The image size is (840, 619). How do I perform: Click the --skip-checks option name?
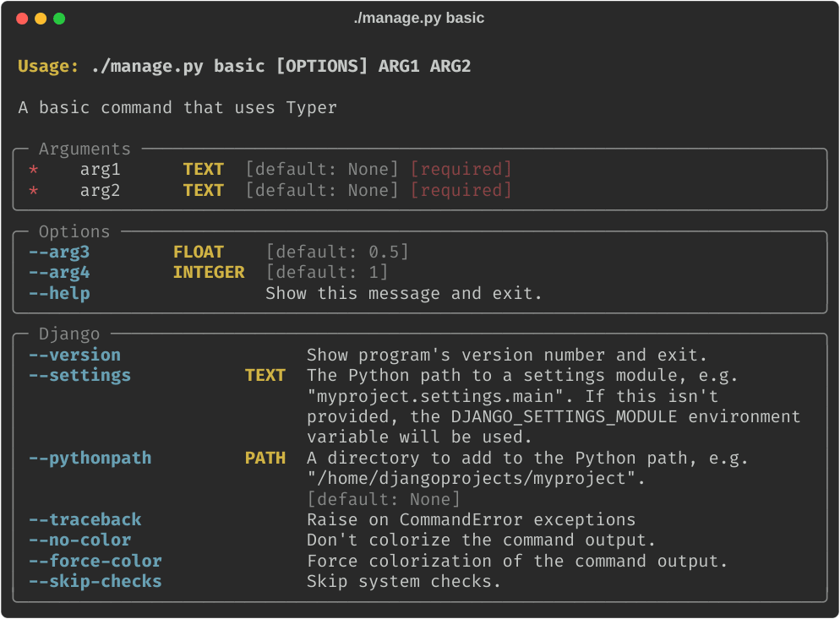coord(95,582)
